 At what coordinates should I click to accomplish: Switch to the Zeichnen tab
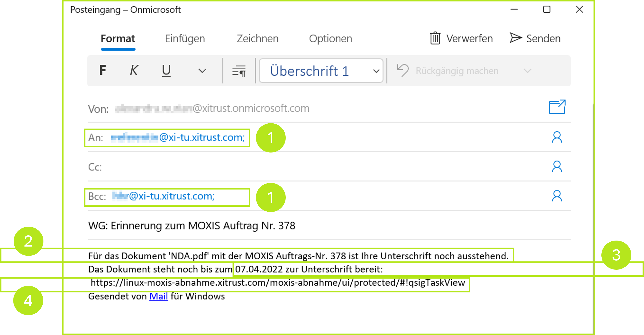(x=257, y=38)
